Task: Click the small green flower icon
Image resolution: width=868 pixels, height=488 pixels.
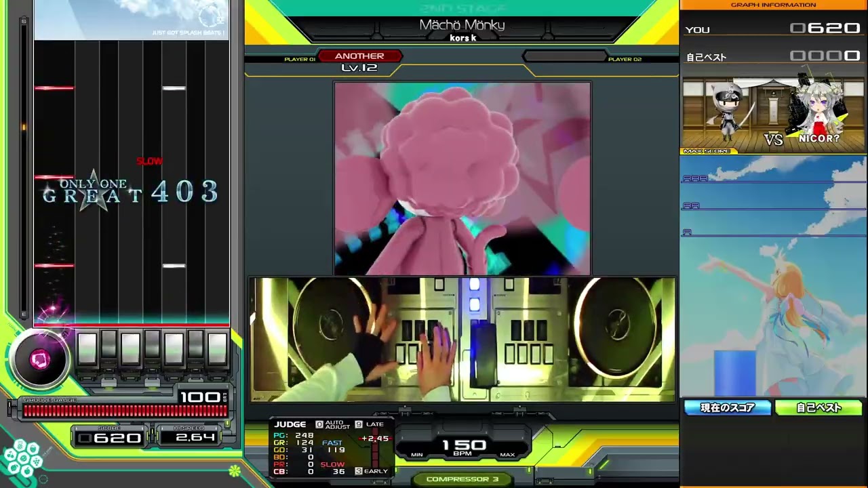Action: point(234,470)
